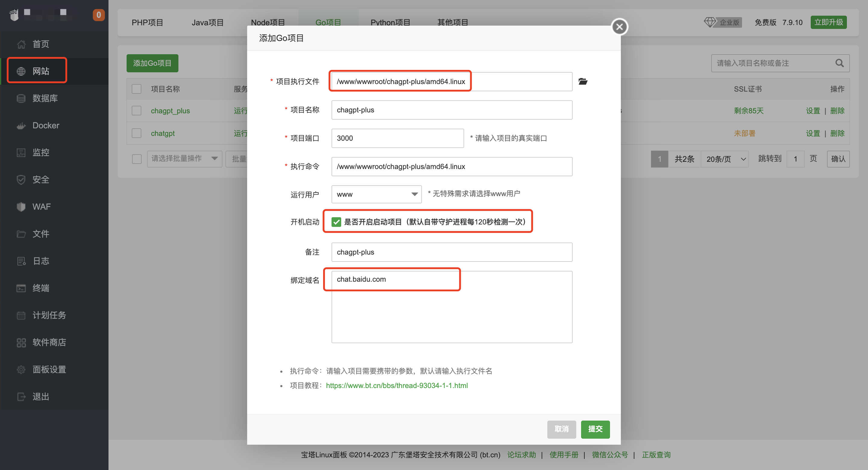Click the folder browse icon for executable file
Image resolution: width=868 pixels, height=470 pixels.
click(583, 82)
